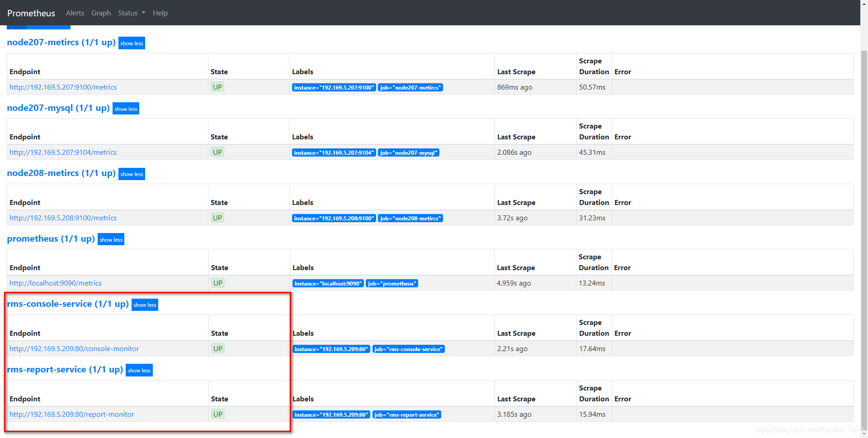Go to the Graph page
Image resolution: width=868 pixels, height=438 pixels.
[101, 13]
